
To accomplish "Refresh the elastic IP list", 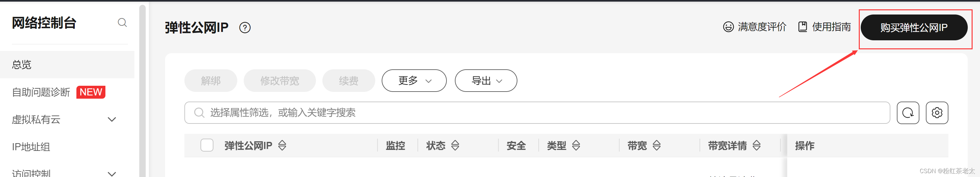I will 908,113.
